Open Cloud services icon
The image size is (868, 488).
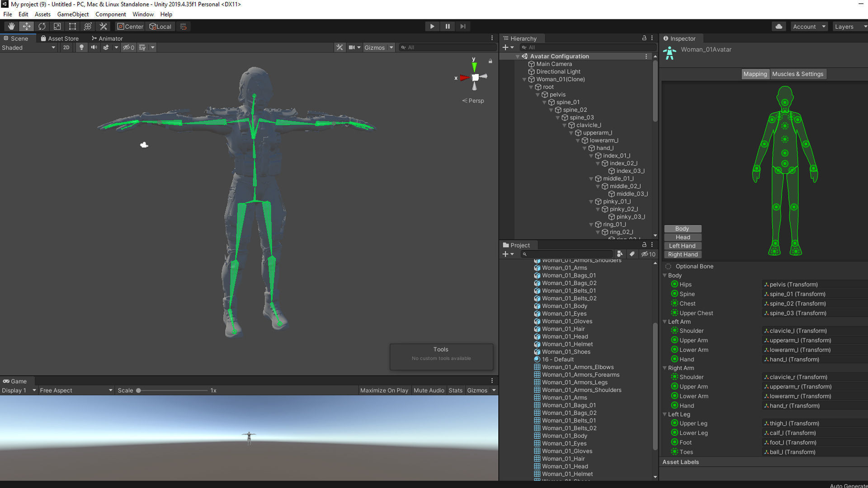(778, 27)
